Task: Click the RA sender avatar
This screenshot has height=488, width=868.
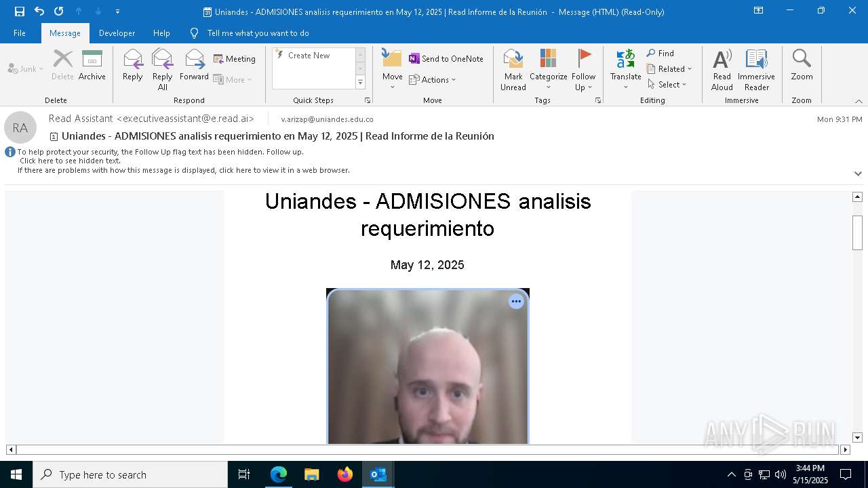Action: tap(20, 127)
